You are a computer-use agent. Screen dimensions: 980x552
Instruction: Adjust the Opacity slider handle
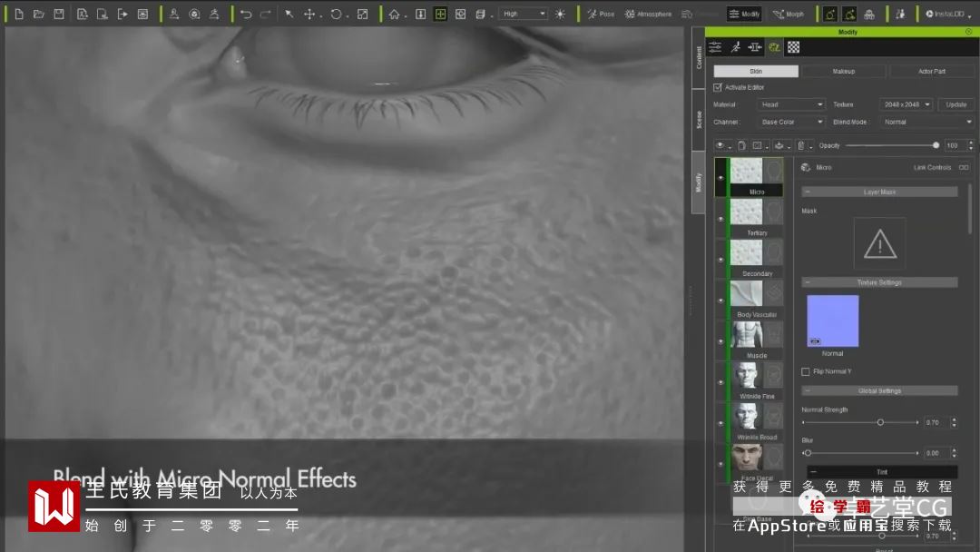pos(936,145)
